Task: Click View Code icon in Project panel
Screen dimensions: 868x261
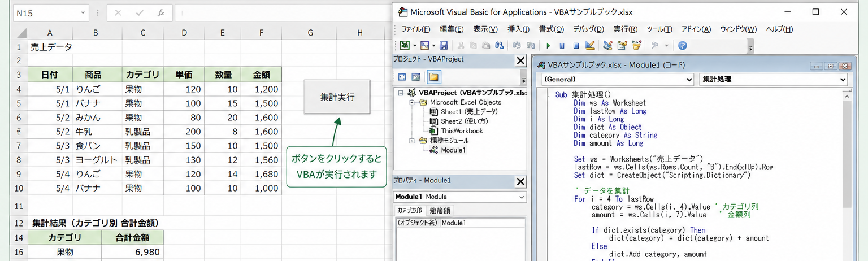Action: coord(402,77)
